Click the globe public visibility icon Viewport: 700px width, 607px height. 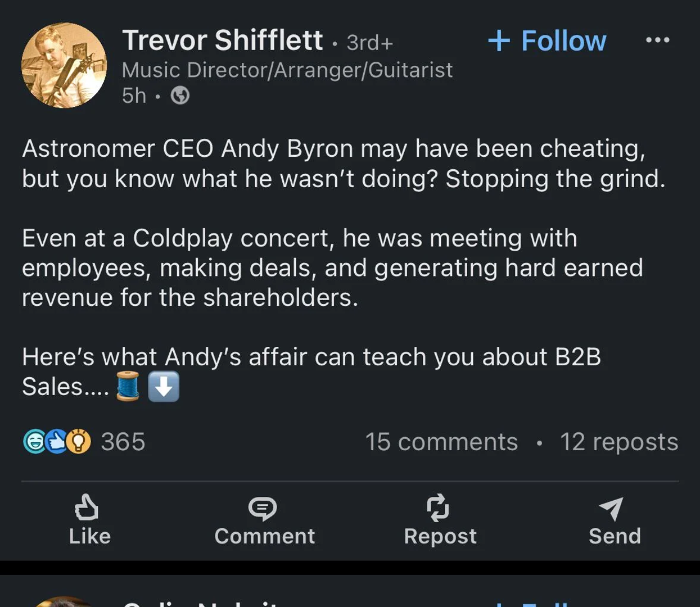tap(180, 96)
